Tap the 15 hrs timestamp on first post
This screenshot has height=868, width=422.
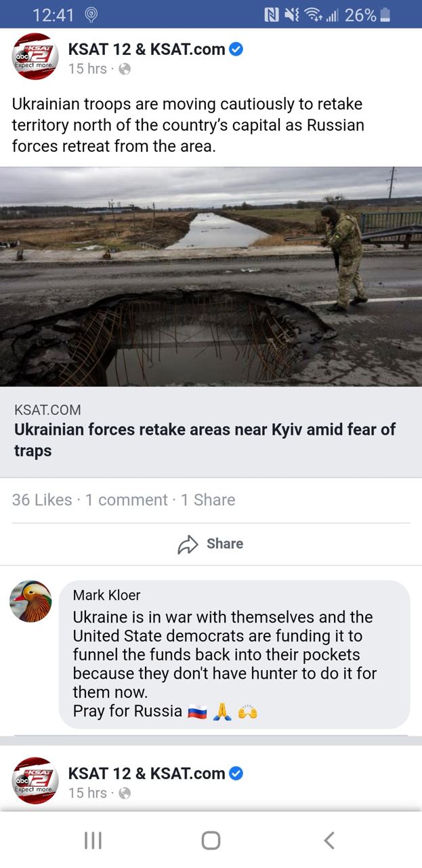pos(87,68)
